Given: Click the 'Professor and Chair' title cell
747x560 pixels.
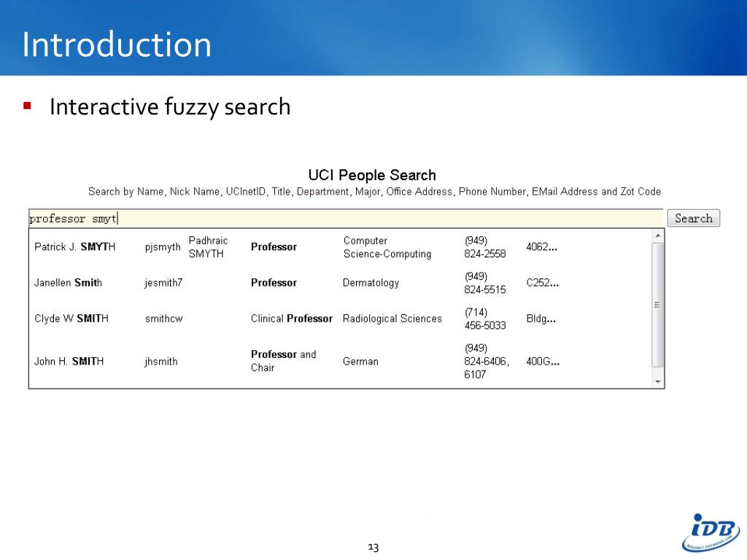Looking at the screenshot, I should [x=284, y=361].
